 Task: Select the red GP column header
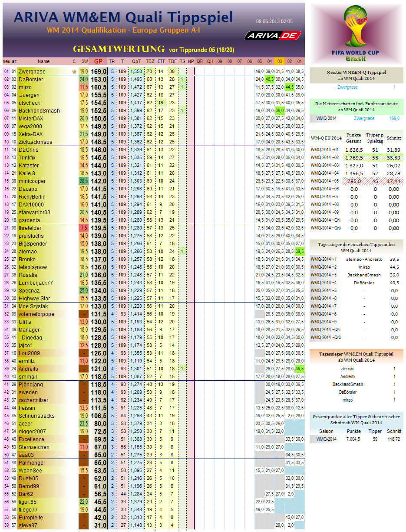click(x=99, y=62)
